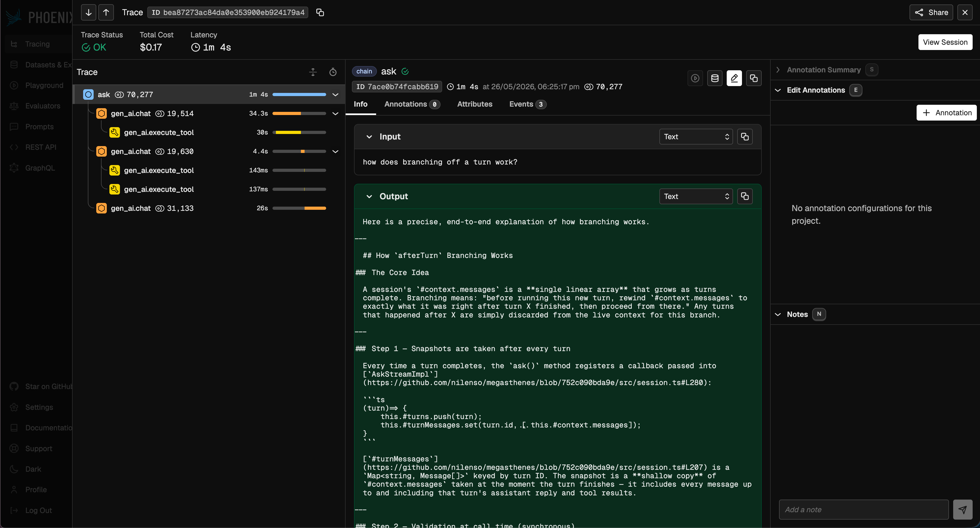The width and height of the screenshot is (980, 528).
Task: Click latency bar of ask span
Action: coord(299,95)
